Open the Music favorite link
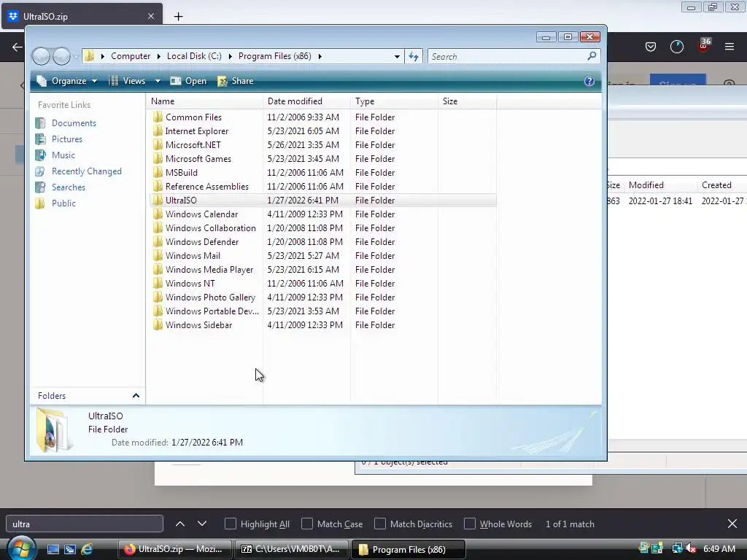 click(x=63, y=155)
